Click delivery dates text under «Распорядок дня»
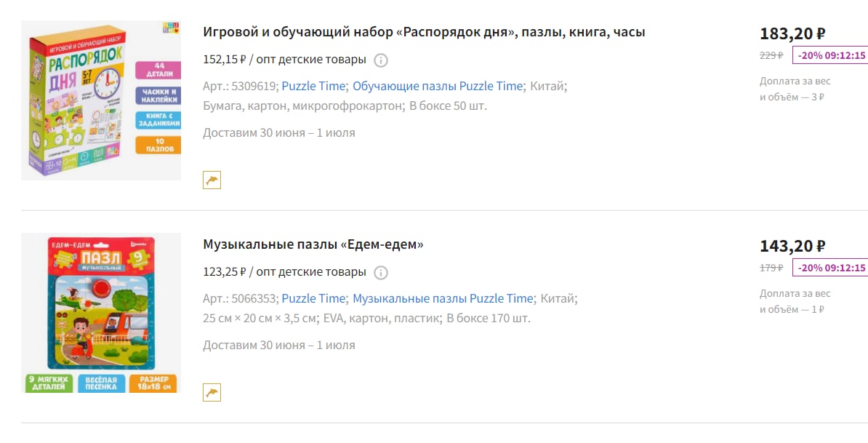This screenshot has height=443, width=868. [279, 133]
